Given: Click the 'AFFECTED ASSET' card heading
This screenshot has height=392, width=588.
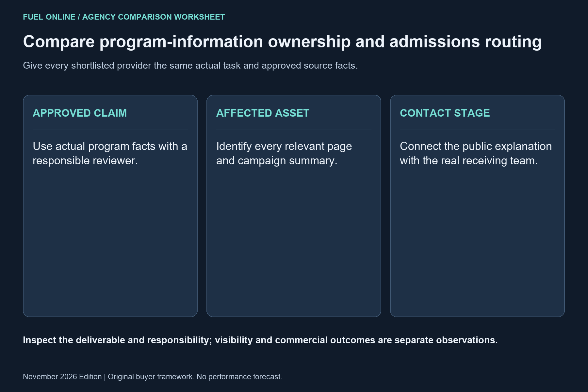Looking at the screenshot, I should [x=263, y=113].
